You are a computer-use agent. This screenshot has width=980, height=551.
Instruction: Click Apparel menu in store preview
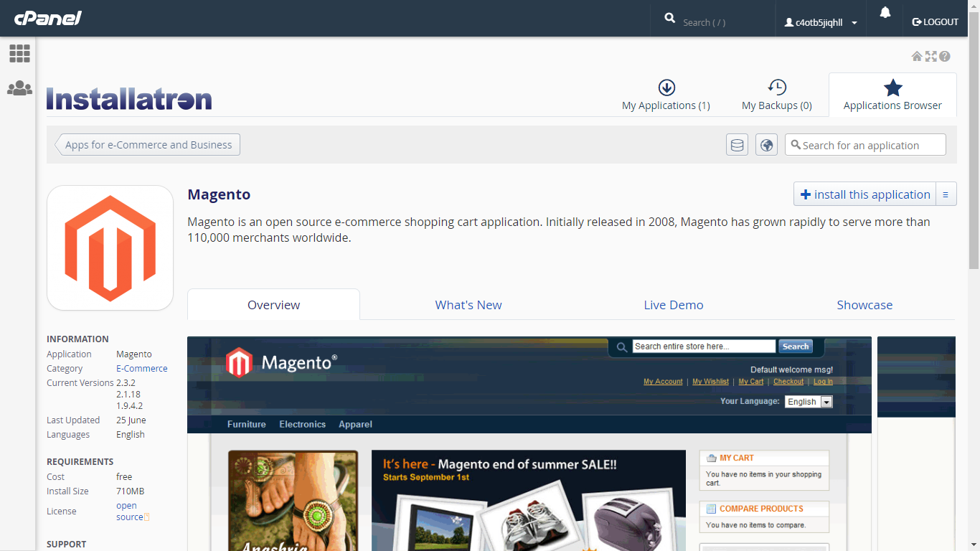(355, 425)
